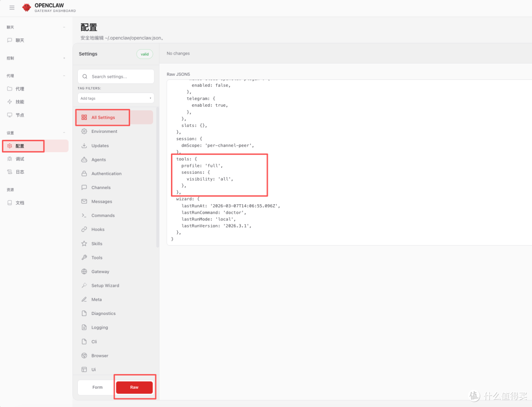This screenshot has height=407, width=532.
Task: Click the folder icon beside 代理
Action: pos(9,89)
